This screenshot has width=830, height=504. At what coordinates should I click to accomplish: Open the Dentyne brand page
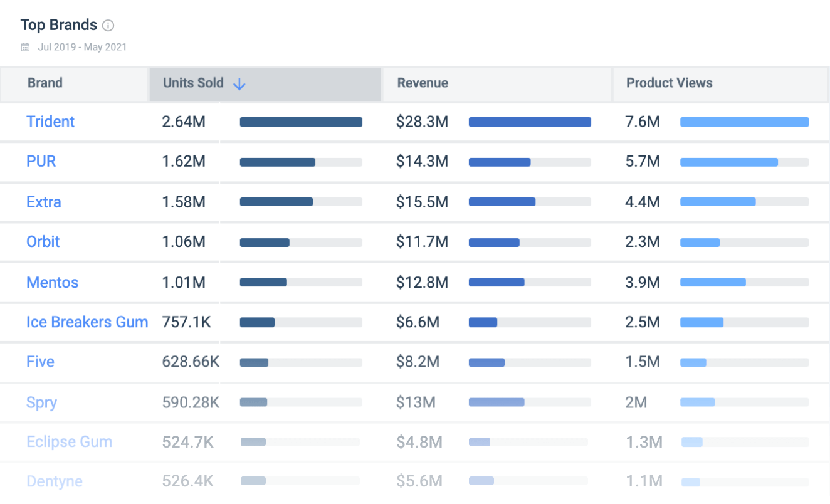tap(55, 481)
